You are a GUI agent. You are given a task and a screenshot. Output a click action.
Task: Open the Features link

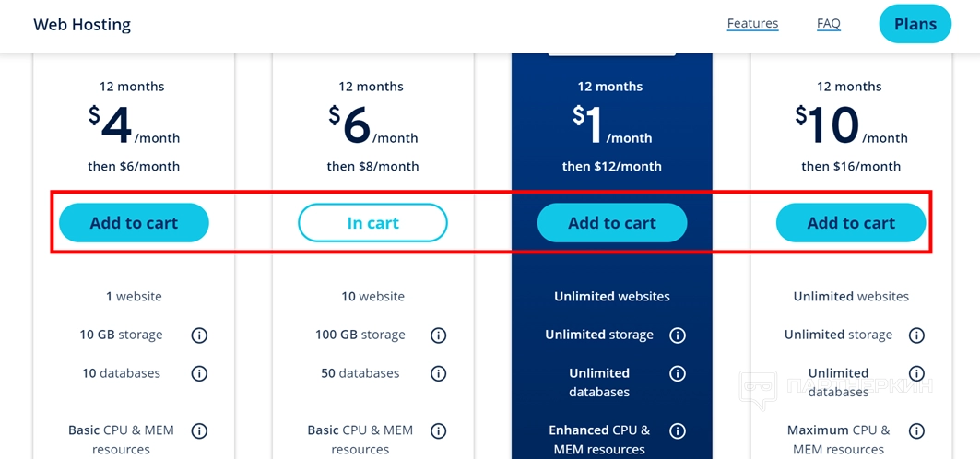[x=752, y=24]
